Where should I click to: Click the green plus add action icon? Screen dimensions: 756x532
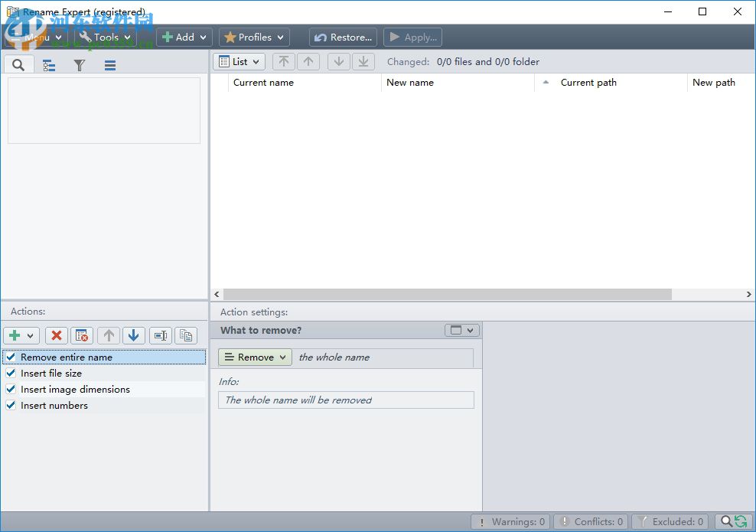15,335
